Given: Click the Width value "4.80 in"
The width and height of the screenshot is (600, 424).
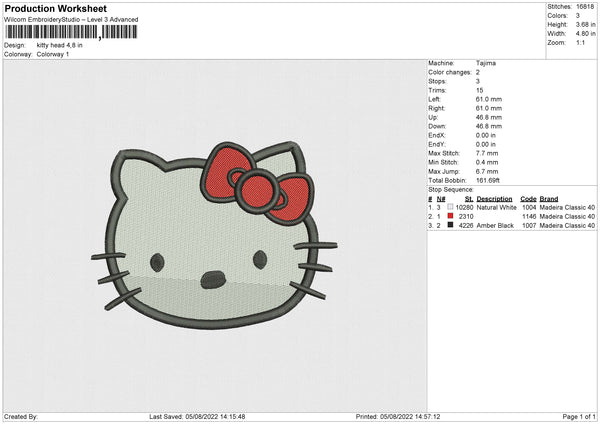Looking at the screenshot, I should tap(585, 34).
